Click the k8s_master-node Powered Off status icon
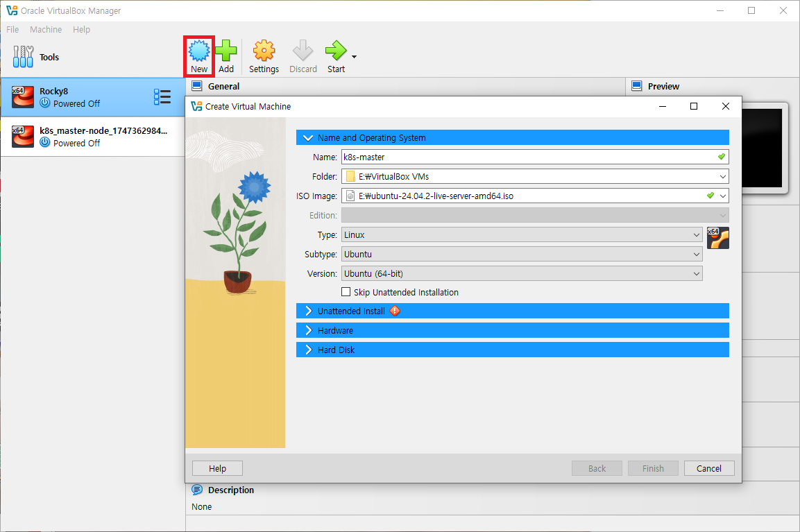Viewport: 800px width, 532px height. click(x=45, y=142)
